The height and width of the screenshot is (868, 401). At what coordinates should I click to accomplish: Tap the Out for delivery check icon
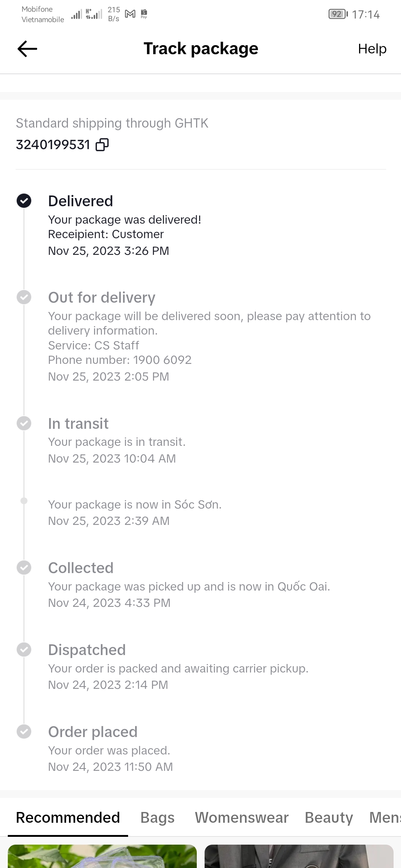click(x=24, y=297)
